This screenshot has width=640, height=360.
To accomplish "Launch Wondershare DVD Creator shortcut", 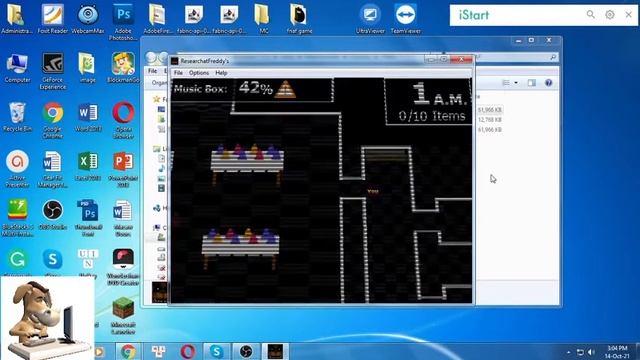I will (123, 267).
